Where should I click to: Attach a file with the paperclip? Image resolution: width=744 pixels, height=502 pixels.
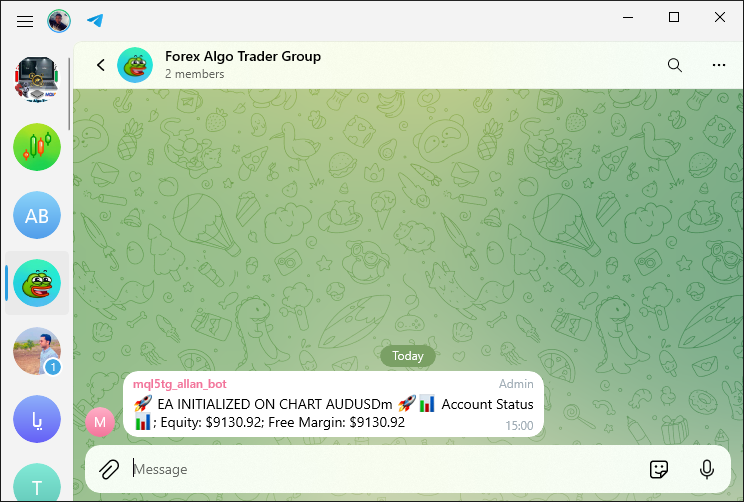coord(109,469)
